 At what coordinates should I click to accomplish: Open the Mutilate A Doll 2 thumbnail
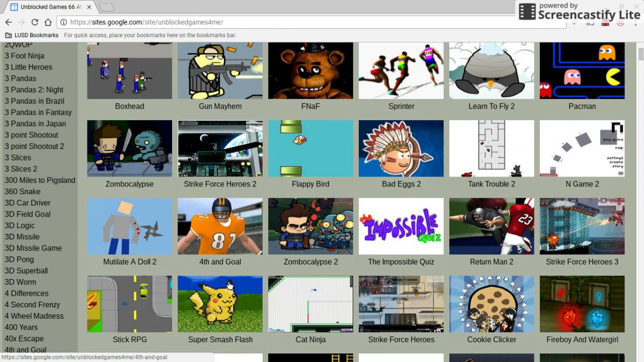click(x=129, y=226)
